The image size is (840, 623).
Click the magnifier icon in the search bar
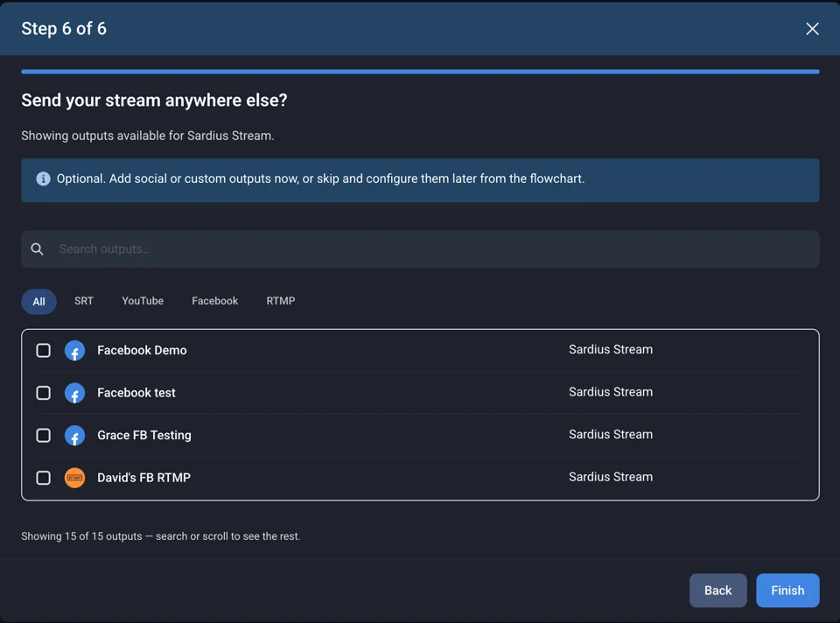[37, 249]
